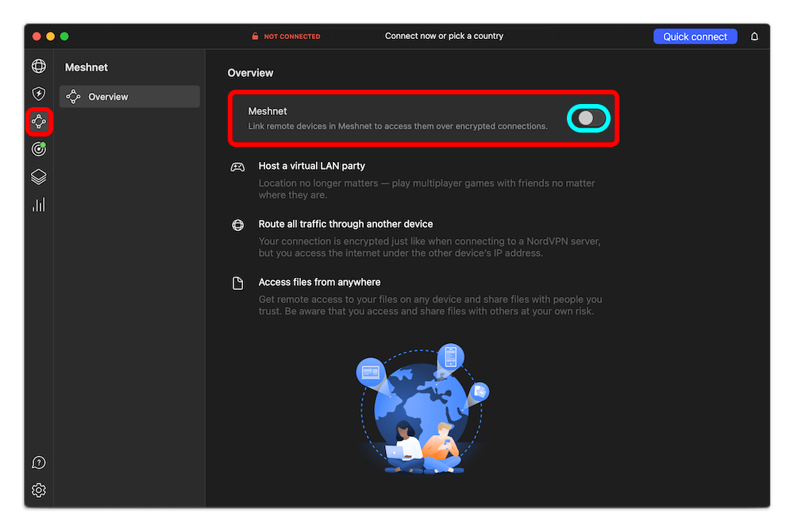Click the globe icon beside Route all traffic
This screenshot has width=794, height=532.
(x=237, y=225)
